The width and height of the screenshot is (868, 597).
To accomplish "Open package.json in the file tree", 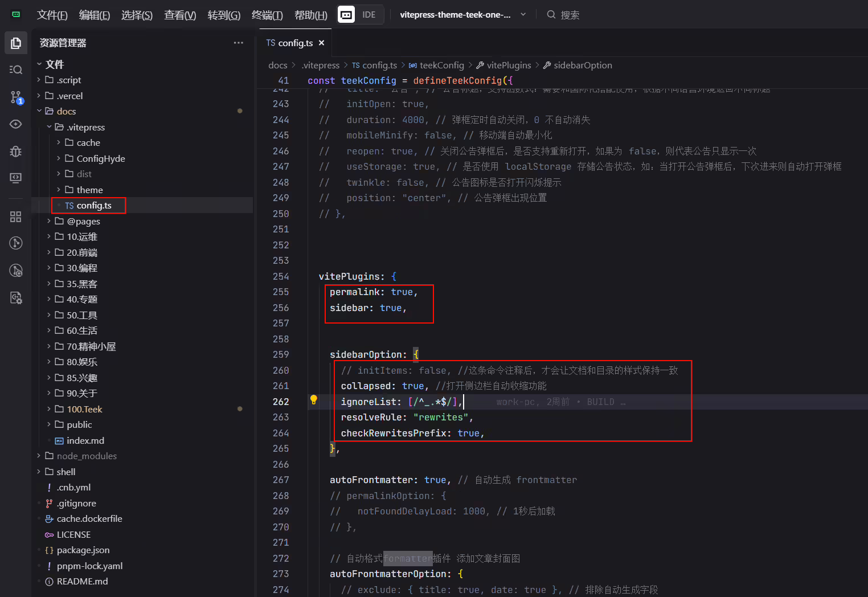I will [x=83, y=550].
